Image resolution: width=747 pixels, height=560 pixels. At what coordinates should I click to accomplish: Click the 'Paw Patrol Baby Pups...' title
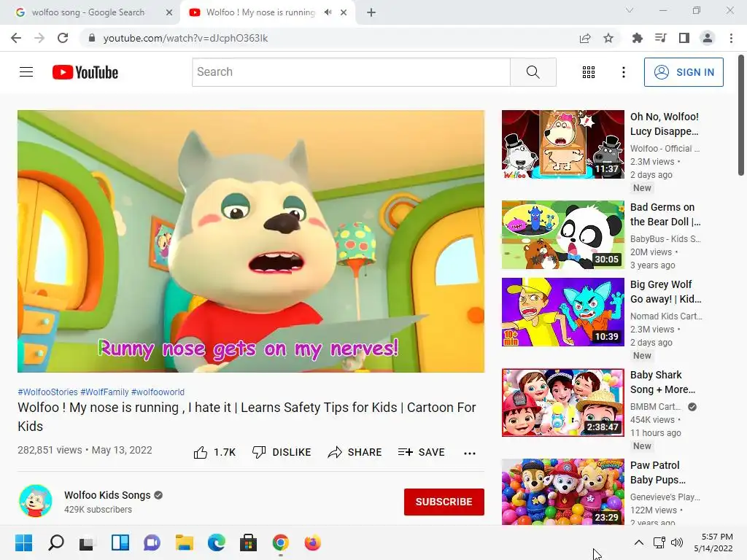pos(658,472)
